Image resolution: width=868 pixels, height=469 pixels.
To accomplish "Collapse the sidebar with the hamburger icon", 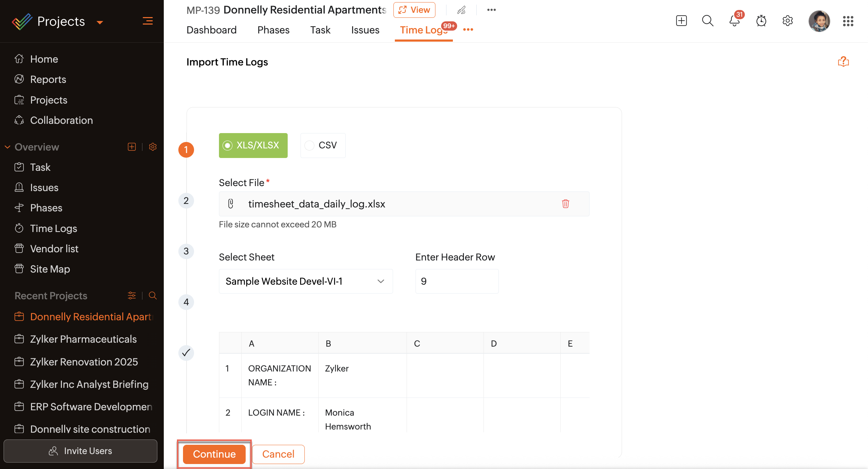I will coord(148,21).
